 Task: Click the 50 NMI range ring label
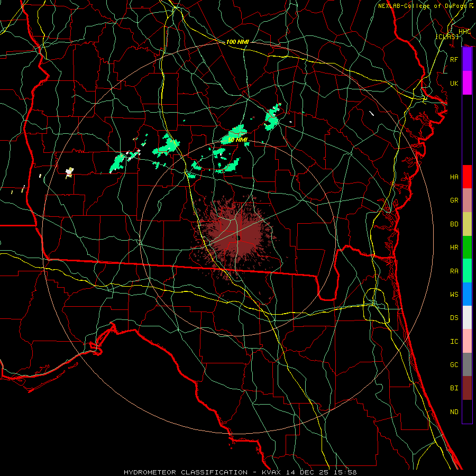237,140
